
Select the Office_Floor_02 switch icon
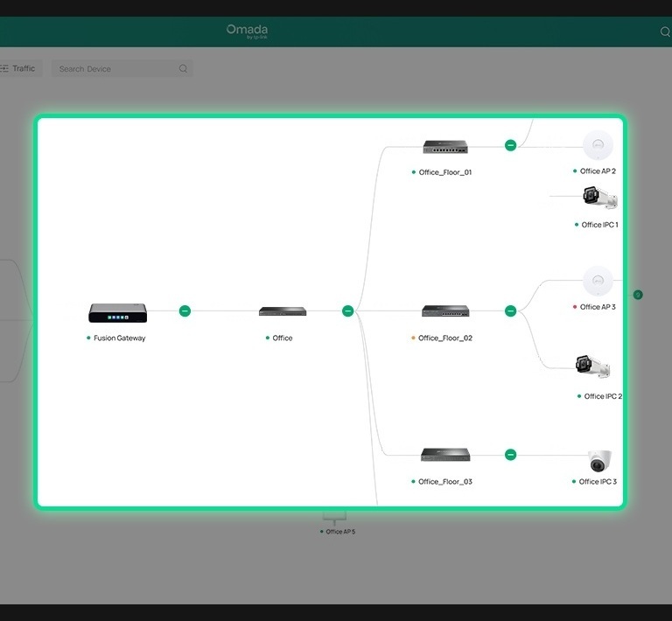(x=445, y=310)
